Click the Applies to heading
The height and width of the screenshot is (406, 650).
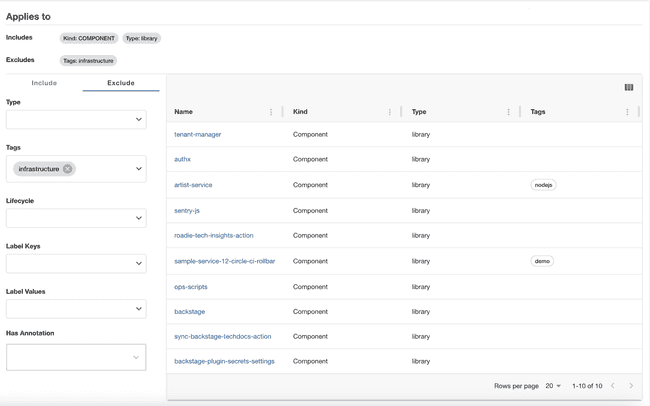(28, 17)
